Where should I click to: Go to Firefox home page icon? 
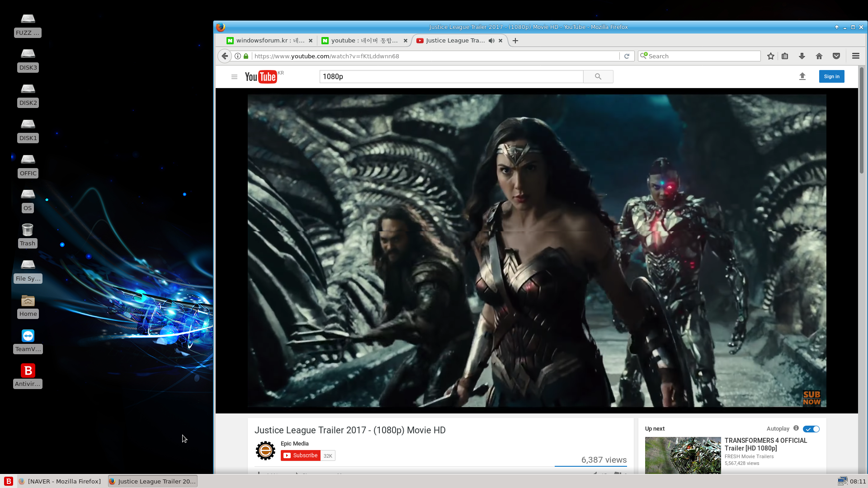(x=819, y=56)
